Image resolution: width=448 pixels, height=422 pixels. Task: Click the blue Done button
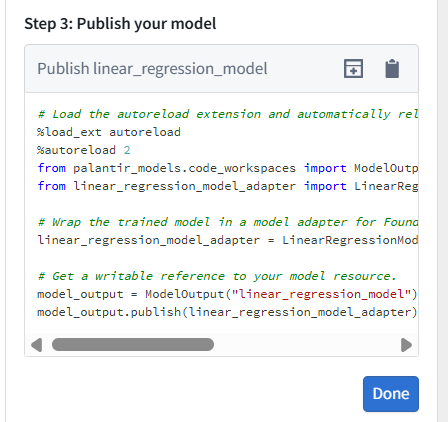(391, 394)
